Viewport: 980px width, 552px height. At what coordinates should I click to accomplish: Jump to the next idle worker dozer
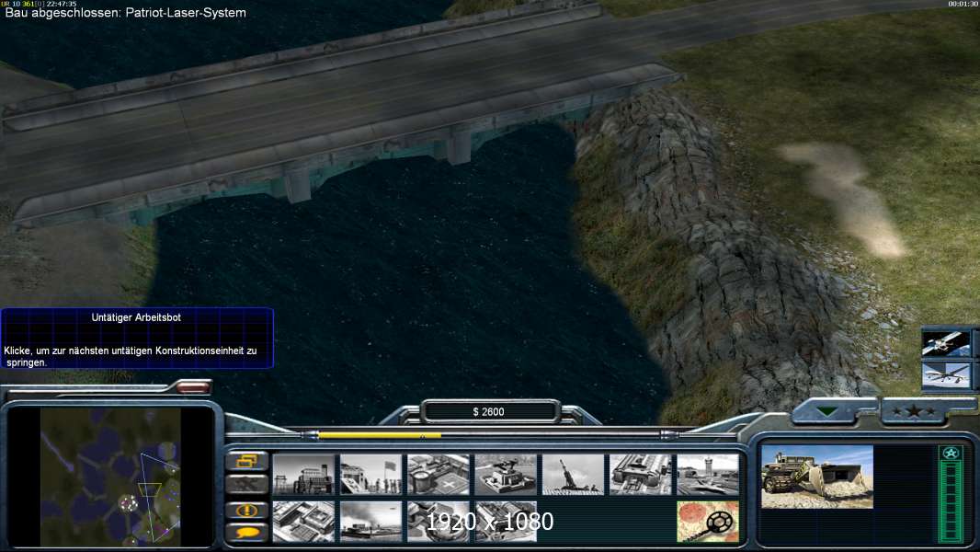coord(247,485)
